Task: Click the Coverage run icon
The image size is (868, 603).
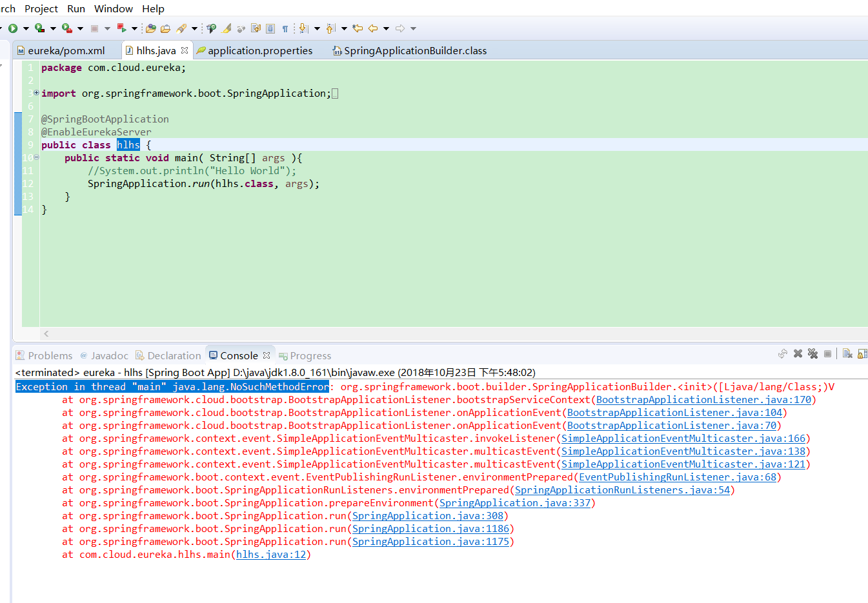Action: click(39, 28)
